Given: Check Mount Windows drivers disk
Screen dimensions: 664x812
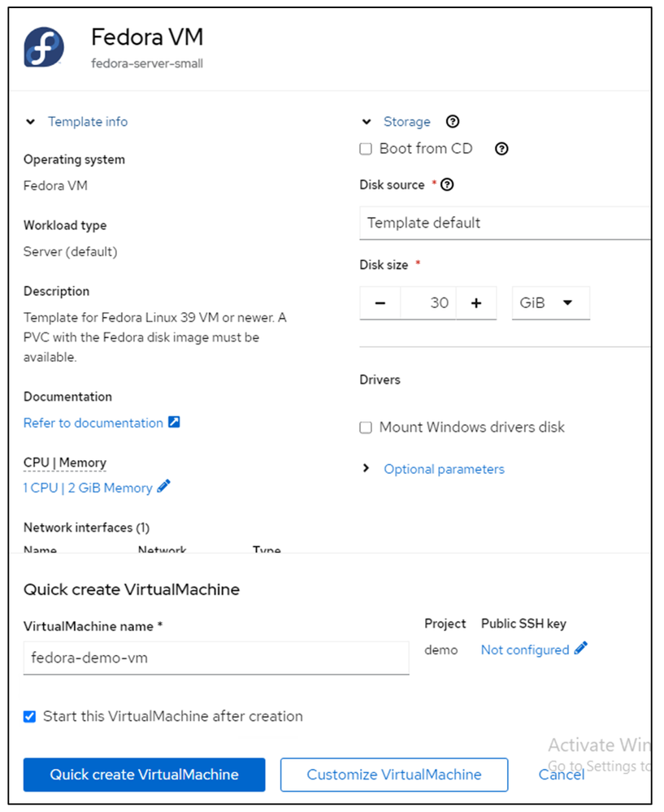Looking at the screenshot, I should [x=366, y=428].
